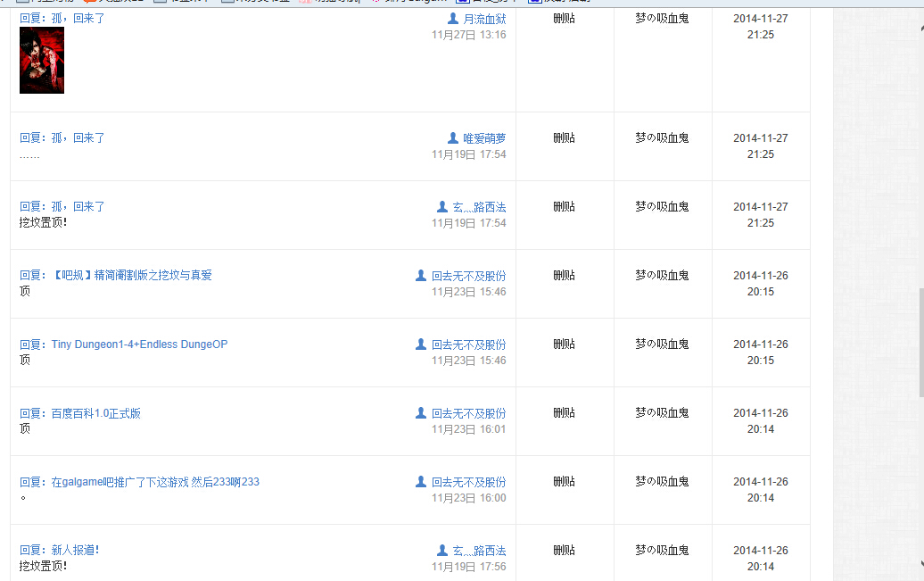
Task: Click 2014-11-26 20:15 date in Tiny Dungeon row
Action: point(760,353)
